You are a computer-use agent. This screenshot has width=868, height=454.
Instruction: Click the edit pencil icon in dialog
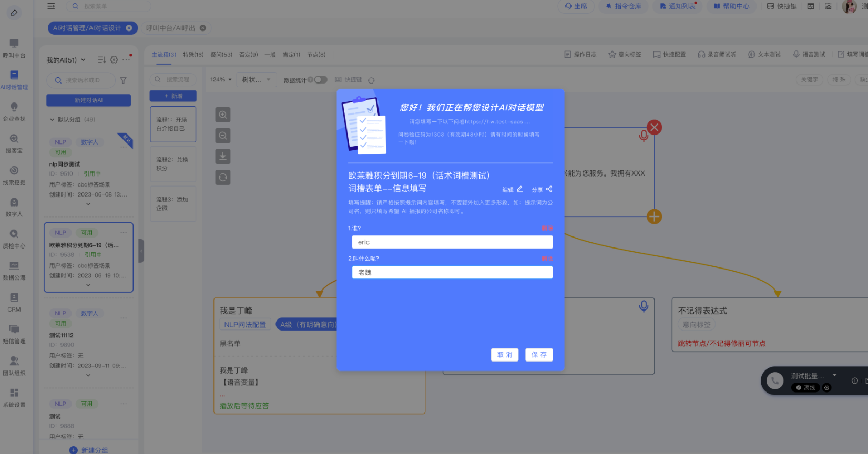pyautogui.click(x=519, y=189)
